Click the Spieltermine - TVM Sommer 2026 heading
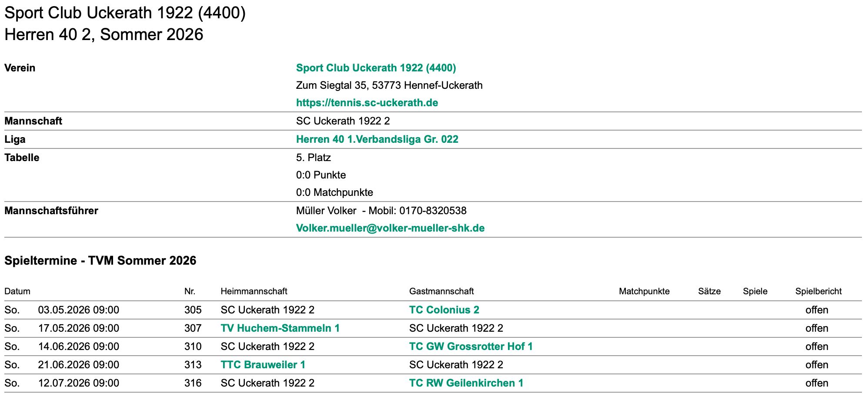Screen dimensions: 868x397 coord(100,261)
